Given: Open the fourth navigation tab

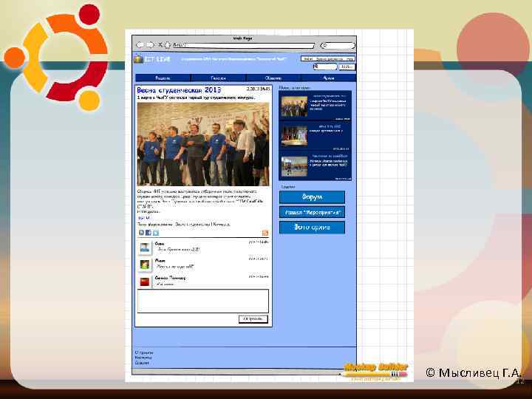Looking at the screenshot, I should 328,78.
